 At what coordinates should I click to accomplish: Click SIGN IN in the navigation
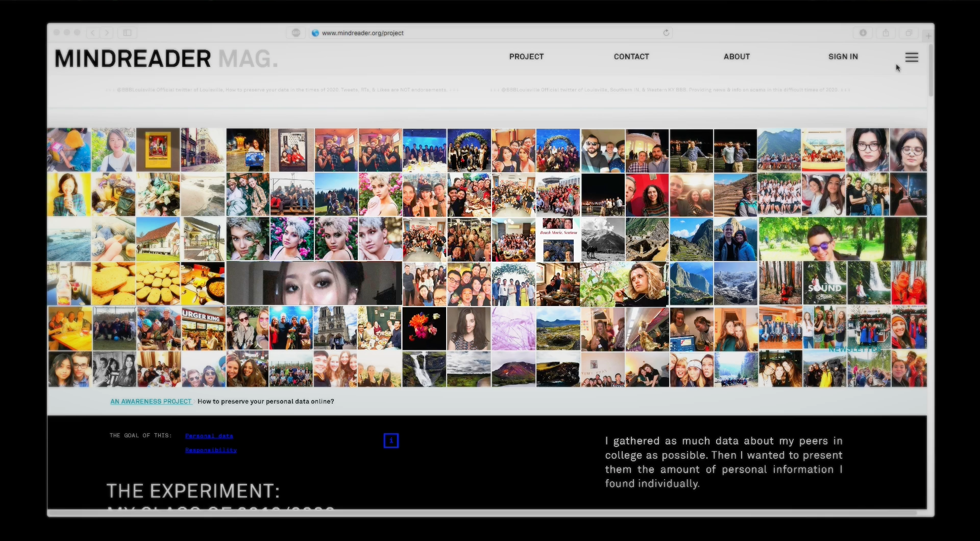pyautogui.click(x=843, y=57)
